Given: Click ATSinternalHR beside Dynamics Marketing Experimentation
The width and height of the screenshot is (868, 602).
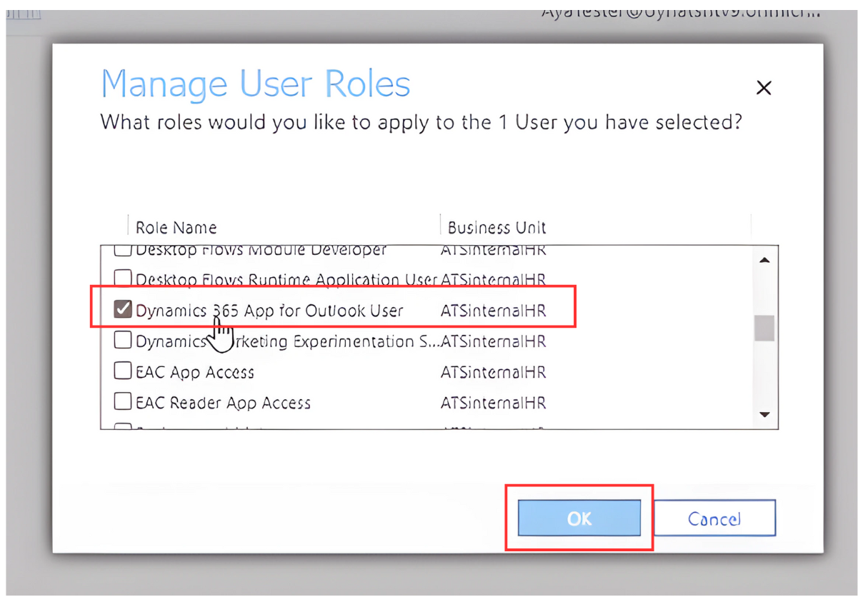Looking at the screenshot, I should (x=494, y=341).
